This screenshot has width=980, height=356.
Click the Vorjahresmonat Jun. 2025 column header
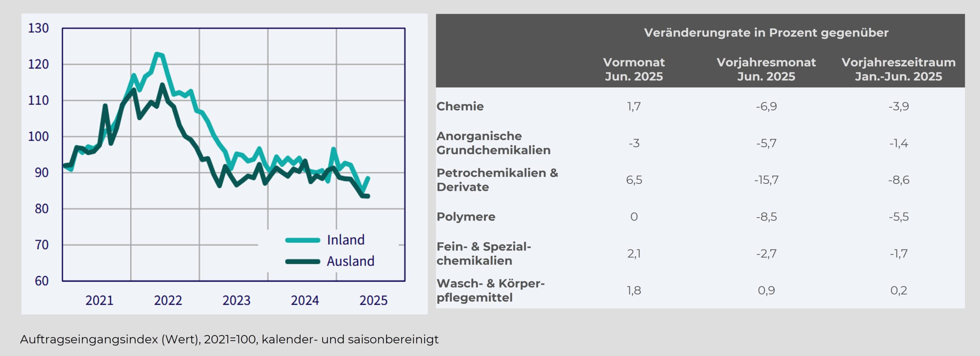pyautogui.click(x=766, y=69)
